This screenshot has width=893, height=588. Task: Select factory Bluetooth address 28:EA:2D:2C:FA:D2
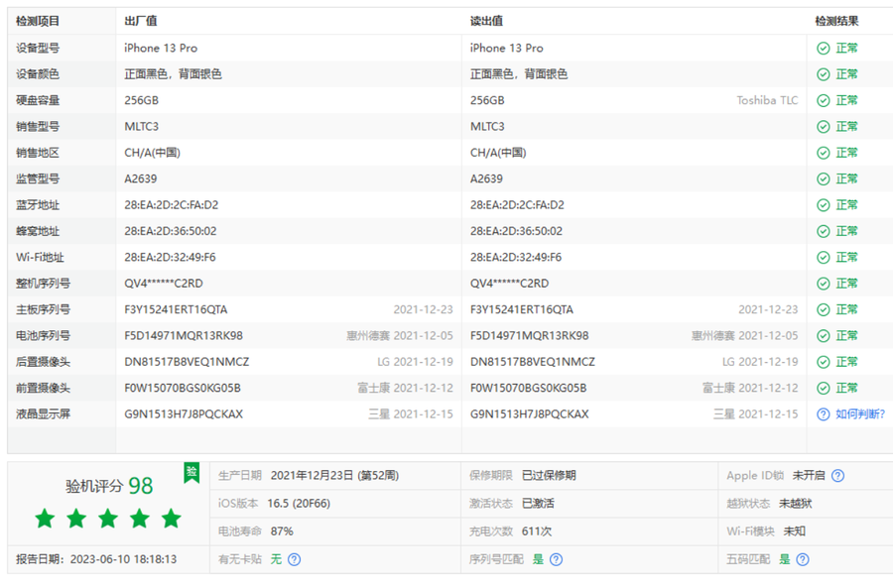pyautogui.click(x=172, y=205)
